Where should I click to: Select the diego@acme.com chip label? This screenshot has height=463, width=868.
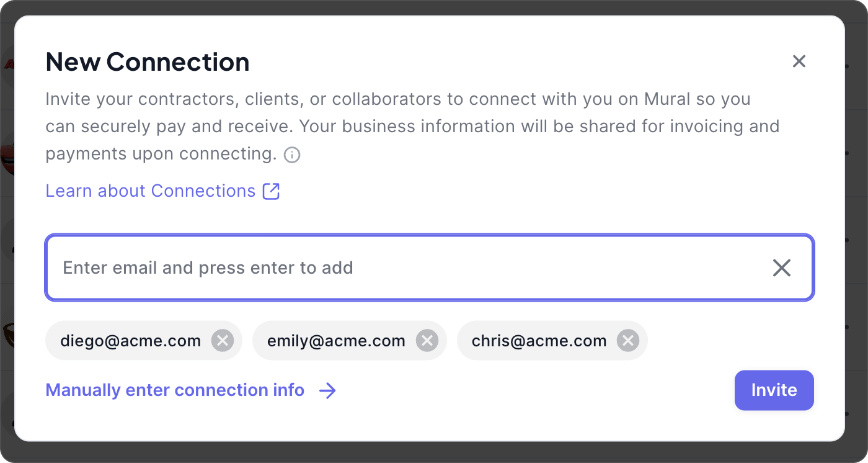tap(130, 341)
